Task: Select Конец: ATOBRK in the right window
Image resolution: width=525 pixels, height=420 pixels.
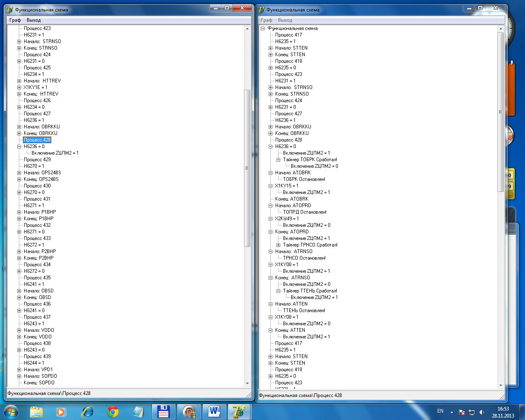Action: click(x=292, y=199)
